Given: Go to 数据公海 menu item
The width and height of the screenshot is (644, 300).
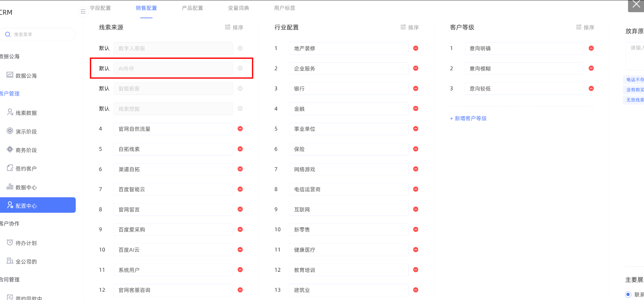Looking at the screenshot, I should (26, 75).
